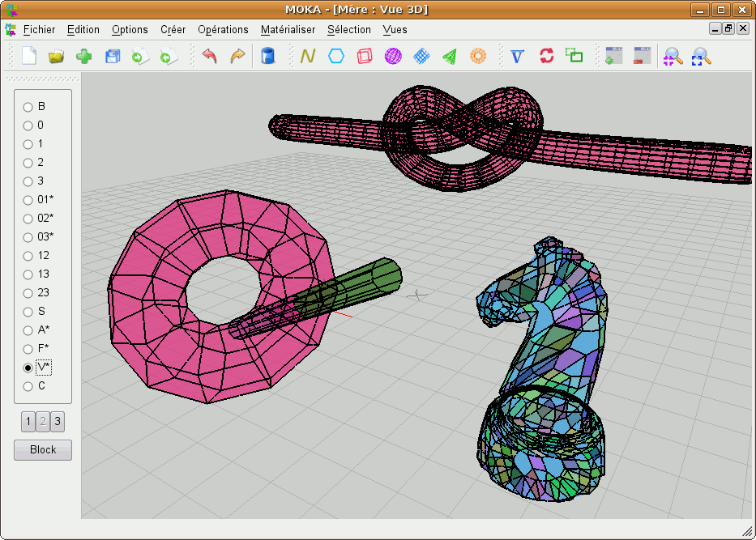Select the V* radio option

28,368
